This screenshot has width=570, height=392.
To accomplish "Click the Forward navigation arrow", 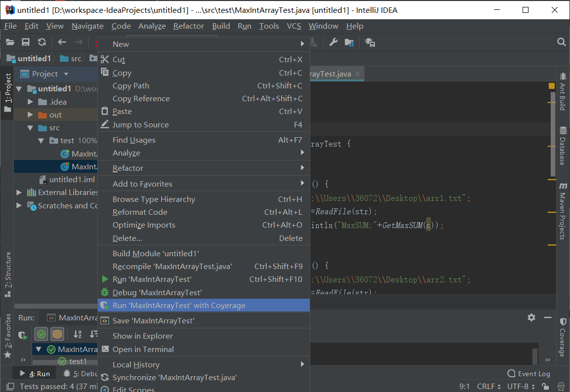I will point(79,42).
